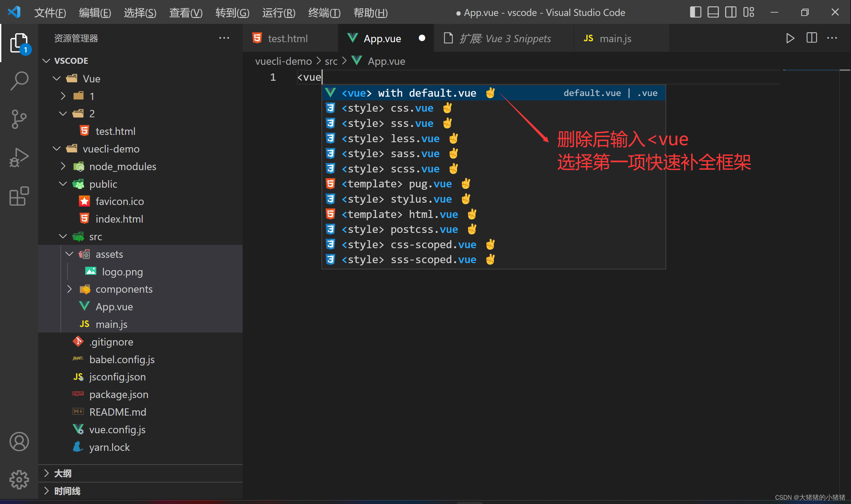851x504 pixels.
Task: Click src in the breadcrumb path
Action: coord(331,61)
